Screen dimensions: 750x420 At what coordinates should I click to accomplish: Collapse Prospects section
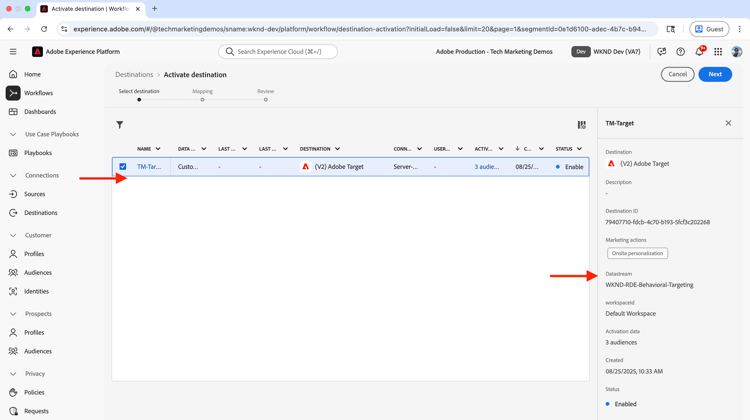click(13, 313)
